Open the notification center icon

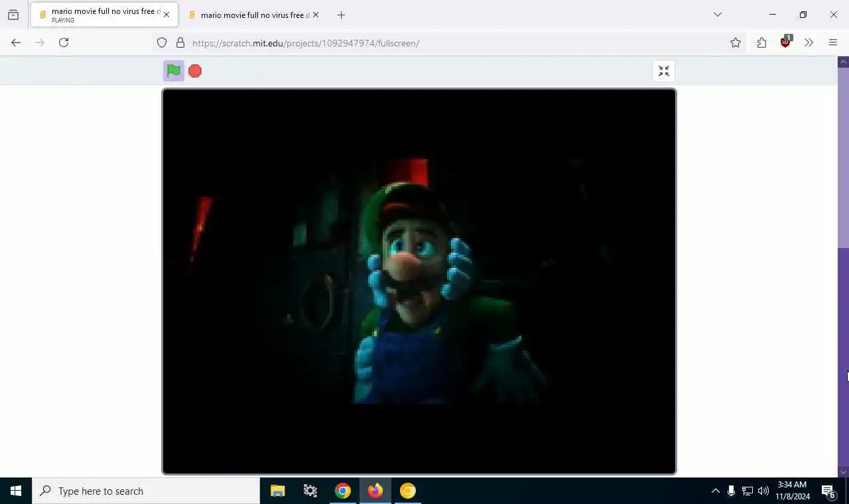click(x=829, y=491)
